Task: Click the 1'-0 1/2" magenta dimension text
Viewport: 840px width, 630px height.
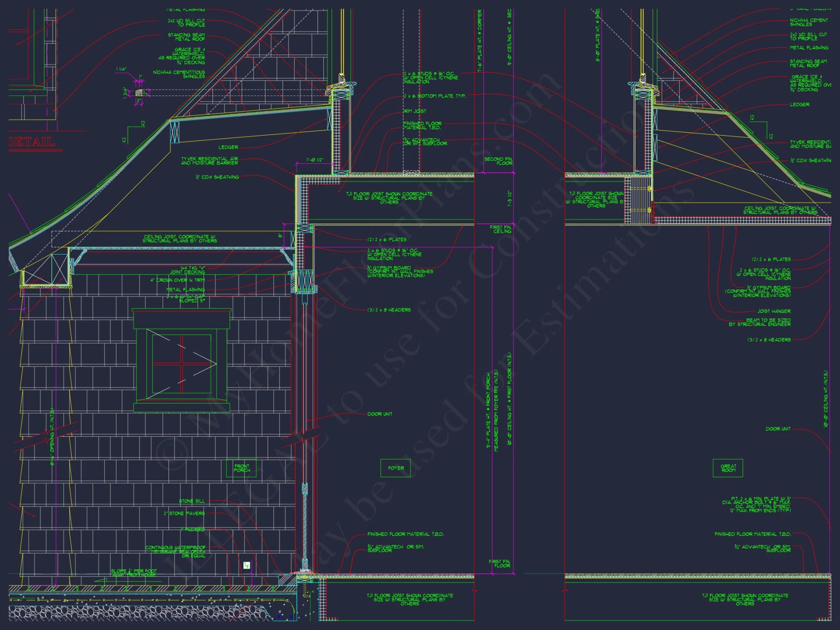Action: click(315, 160)
